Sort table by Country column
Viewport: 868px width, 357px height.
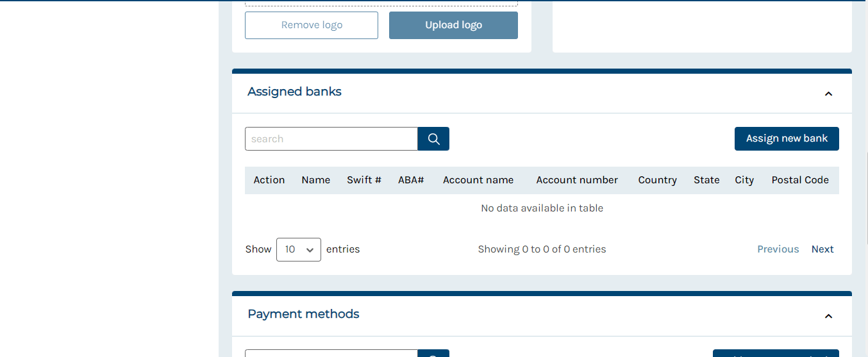657,180
